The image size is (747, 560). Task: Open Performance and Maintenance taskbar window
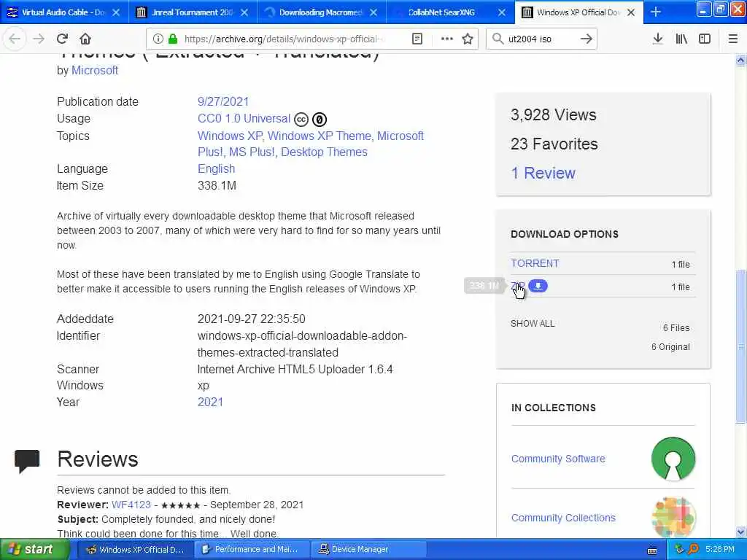click(252, 550)
